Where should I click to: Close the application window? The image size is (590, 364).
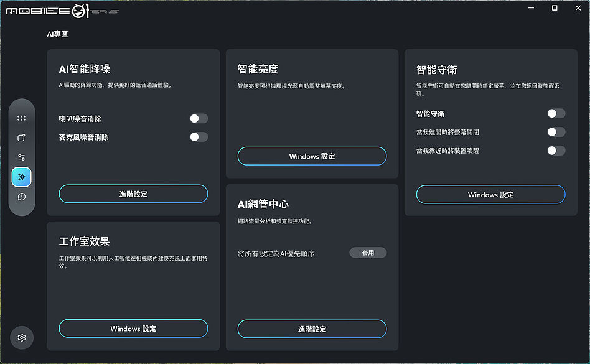pos(578,8)
